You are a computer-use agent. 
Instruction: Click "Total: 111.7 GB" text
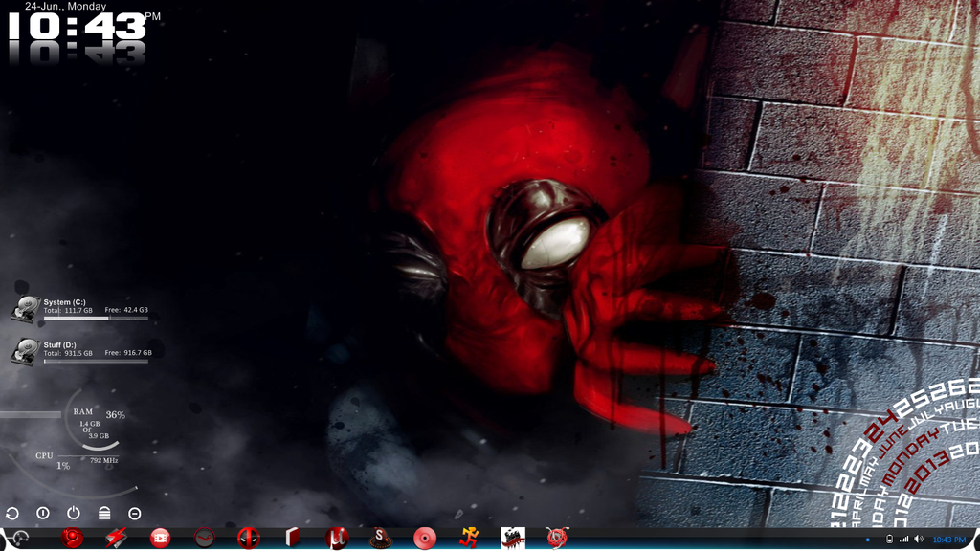(68, 311)
